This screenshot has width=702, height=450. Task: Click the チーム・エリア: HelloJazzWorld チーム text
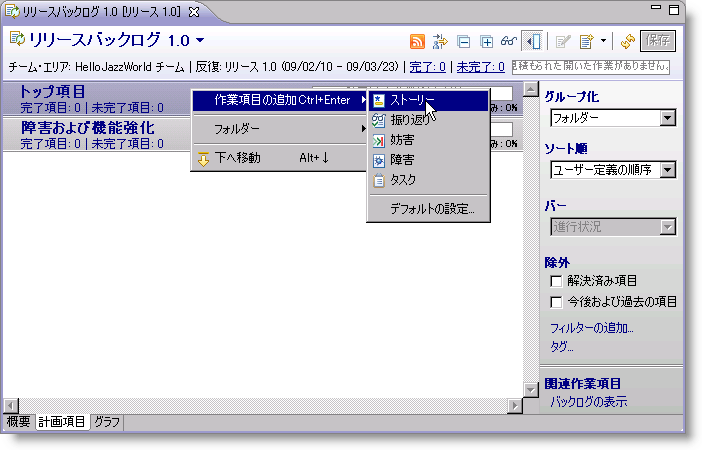coord(96,67)
